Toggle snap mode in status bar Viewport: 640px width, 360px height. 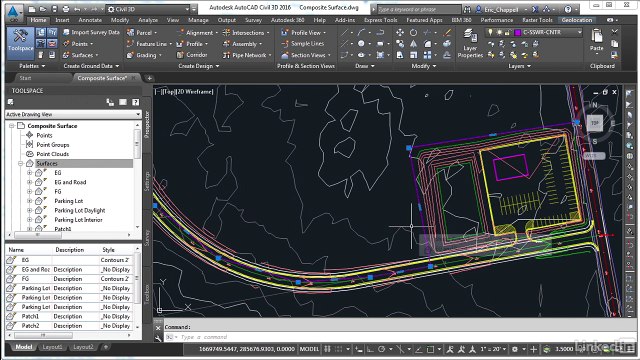(x=338, y=349)
